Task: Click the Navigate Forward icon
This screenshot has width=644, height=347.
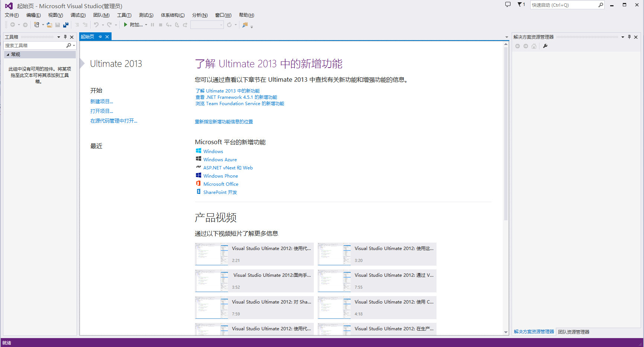Action: [x=25, y=25]
